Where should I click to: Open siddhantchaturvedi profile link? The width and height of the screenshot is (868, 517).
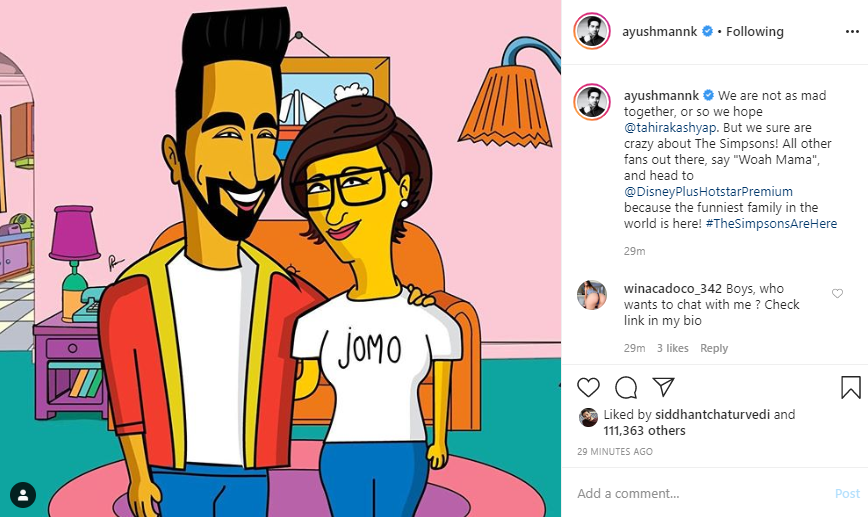pyautogui.click(x=712, y=414)
